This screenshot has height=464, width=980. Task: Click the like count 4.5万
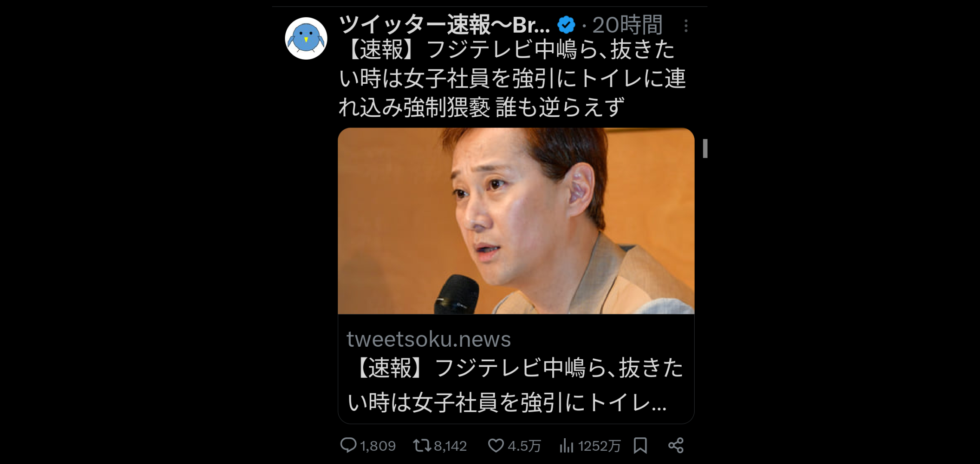[524, 446]
